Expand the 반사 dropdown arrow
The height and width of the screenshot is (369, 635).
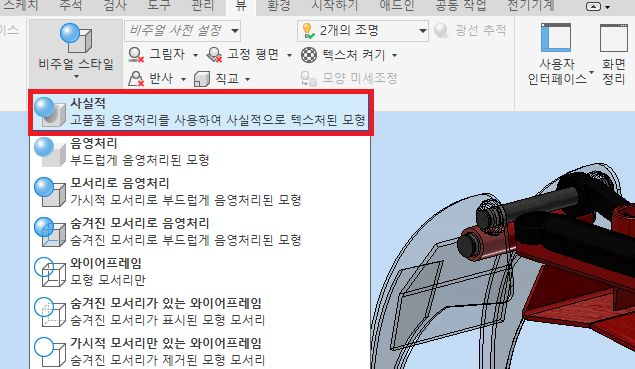[x=183, y=79]
